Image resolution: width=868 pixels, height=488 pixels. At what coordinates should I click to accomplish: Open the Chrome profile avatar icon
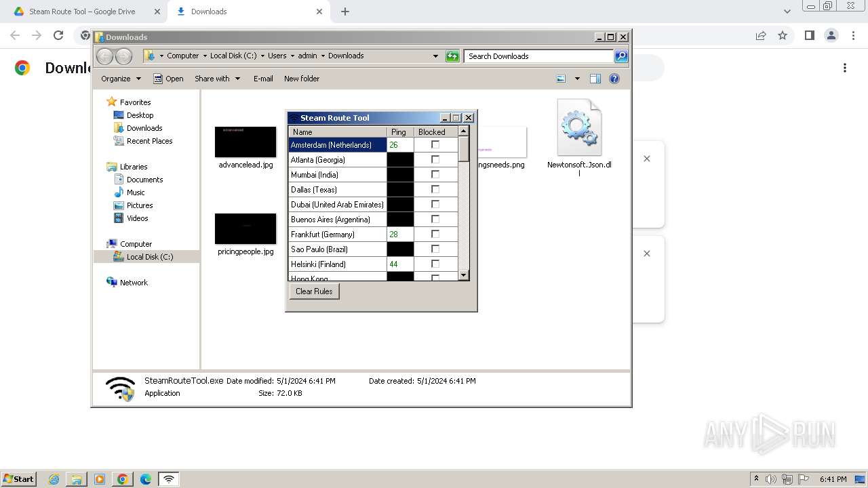coord(831,35)
